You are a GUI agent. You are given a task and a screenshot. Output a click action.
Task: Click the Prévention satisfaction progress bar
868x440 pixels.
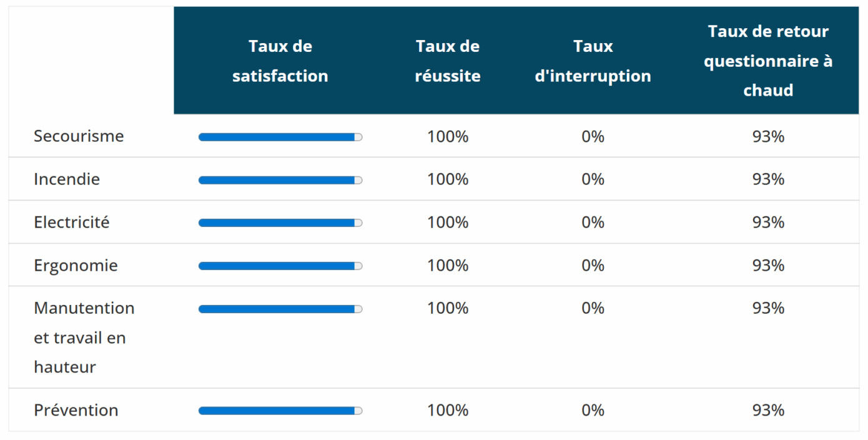point(280,411)
